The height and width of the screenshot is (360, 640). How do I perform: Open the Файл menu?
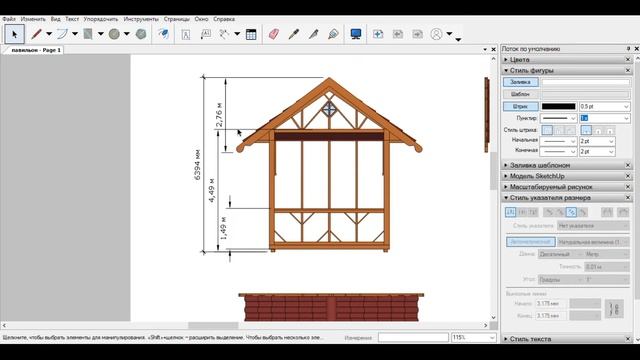[x=9, y=19]
